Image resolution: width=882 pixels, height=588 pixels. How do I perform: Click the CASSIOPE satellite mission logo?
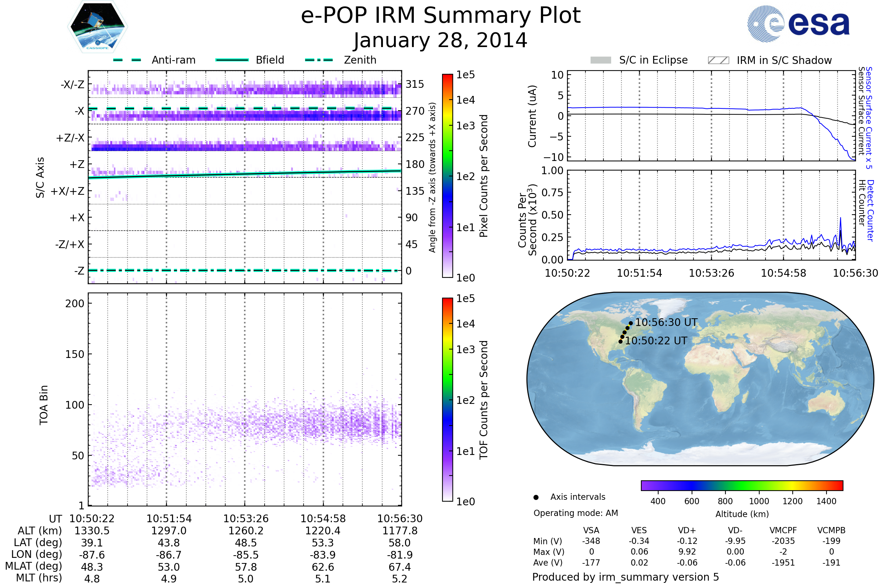(x=97, y=27)
